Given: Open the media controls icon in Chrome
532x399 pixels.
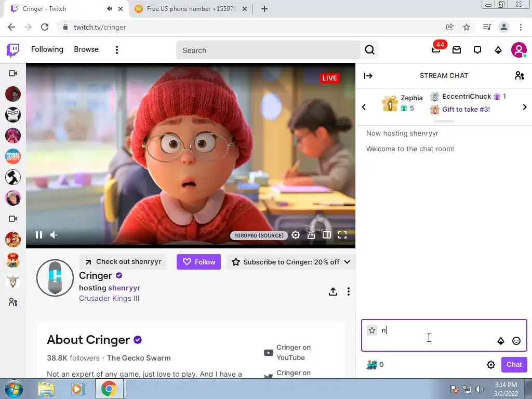Looking at the screenshot, I should (x=487, y=27).
